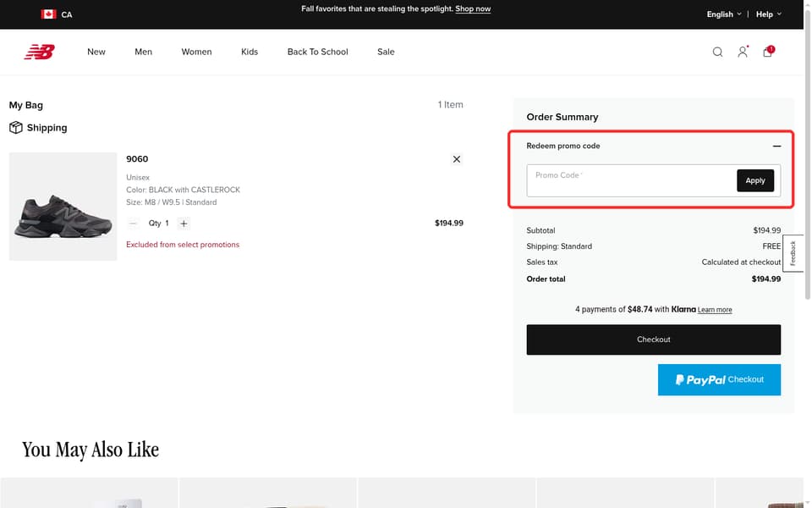Open the Feedback side tab
This screenshot has height=508, width=812.
pos(793,253)
